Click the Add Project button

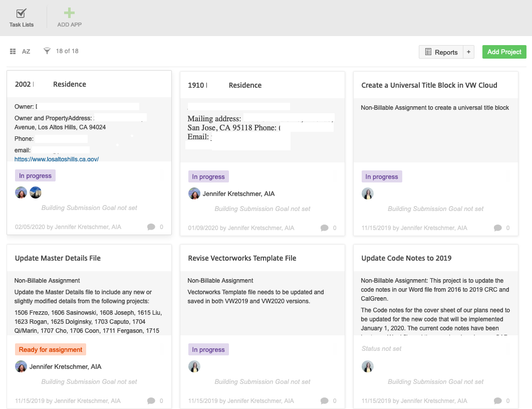point(504,52)
